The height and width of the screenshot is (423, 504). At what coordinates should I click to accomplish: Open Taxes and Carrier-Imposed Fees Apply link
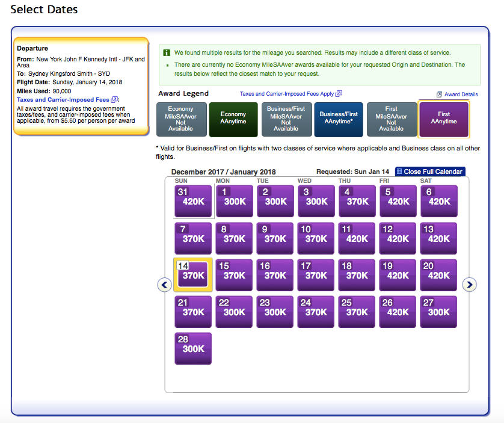click(286, 94)
